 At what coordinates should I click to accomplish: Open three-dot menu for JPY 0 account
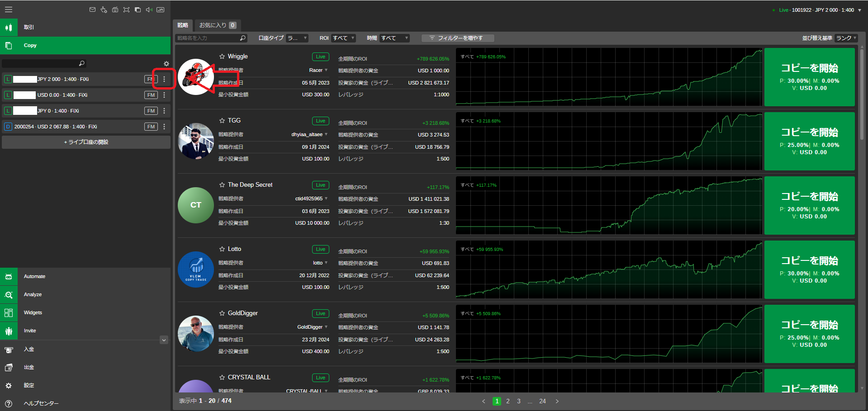(x=164, y=111)
